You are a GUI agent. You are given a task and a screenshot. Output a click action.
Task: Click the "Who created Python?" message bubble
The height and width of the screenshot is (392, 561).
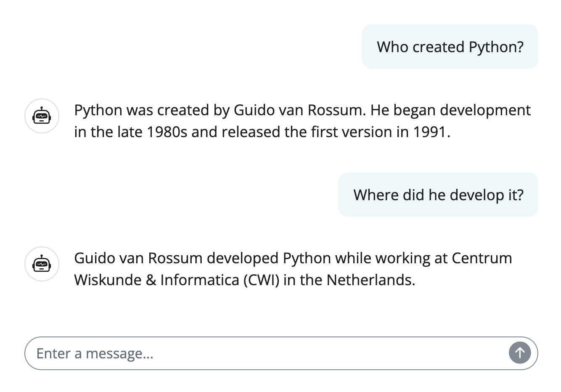tap(450, 47)
